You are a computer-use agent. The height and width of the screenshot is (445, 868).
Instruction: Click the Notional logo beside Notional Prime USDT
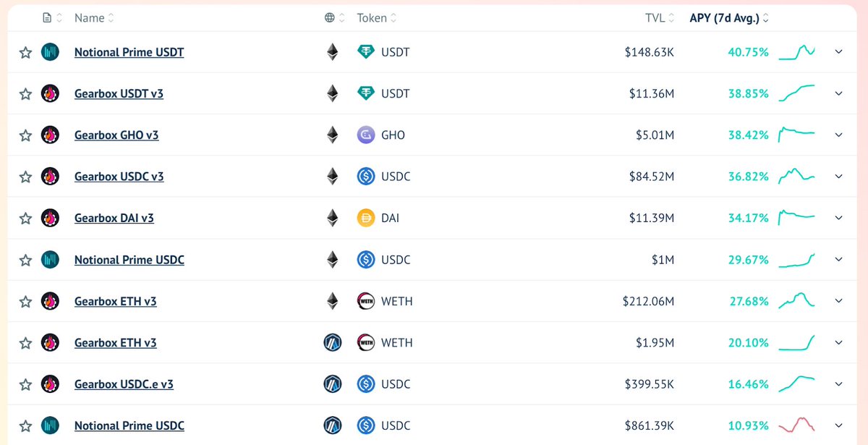coord(50,52)
